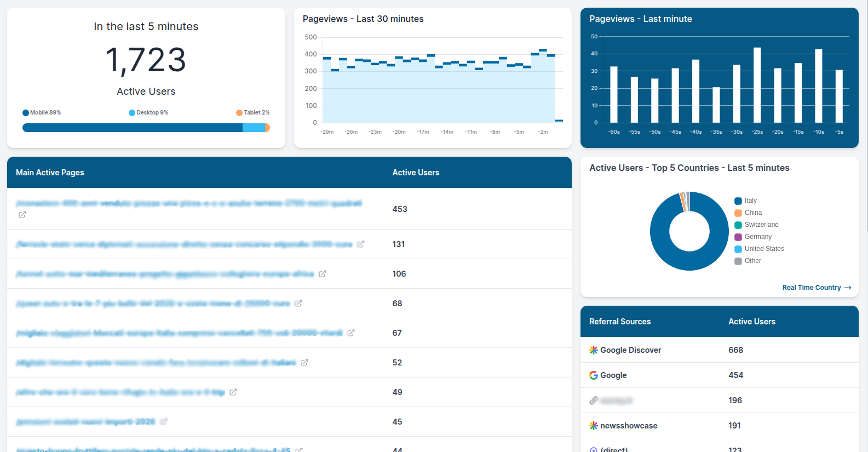
Task: Click the Referral Sources table header
Action: pos(620,322)
